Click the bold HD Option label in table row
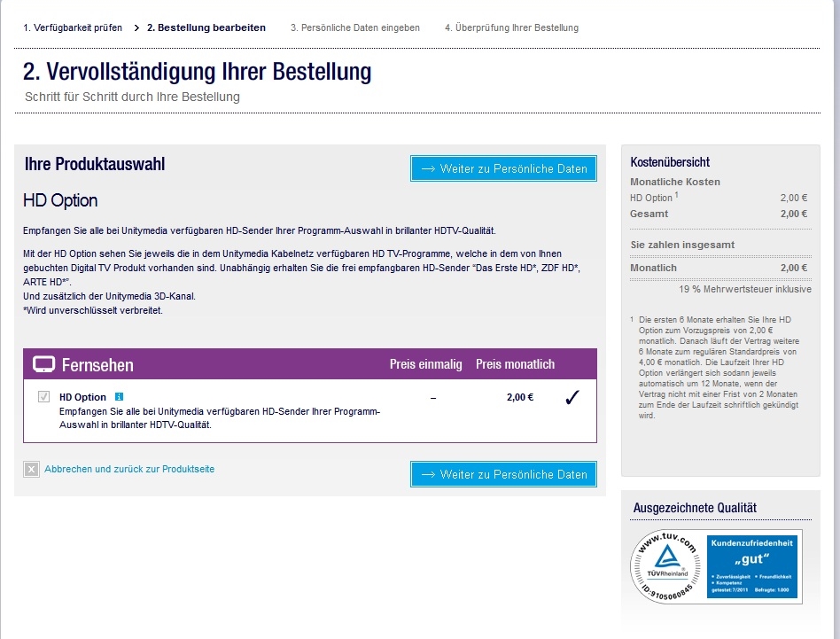The width and height of the screenshot is (840, 639). tap(82, 397)
